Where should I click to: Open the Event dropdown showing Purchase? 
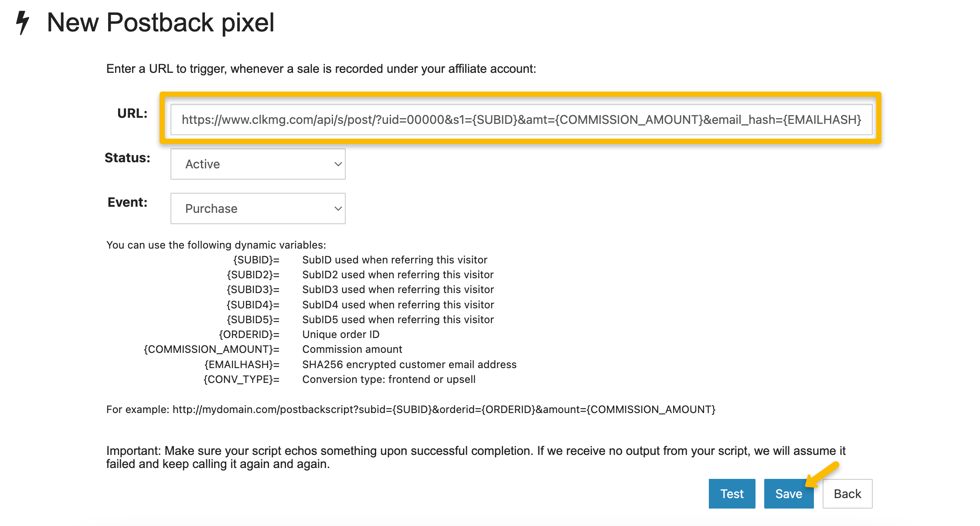click(258, 208)
